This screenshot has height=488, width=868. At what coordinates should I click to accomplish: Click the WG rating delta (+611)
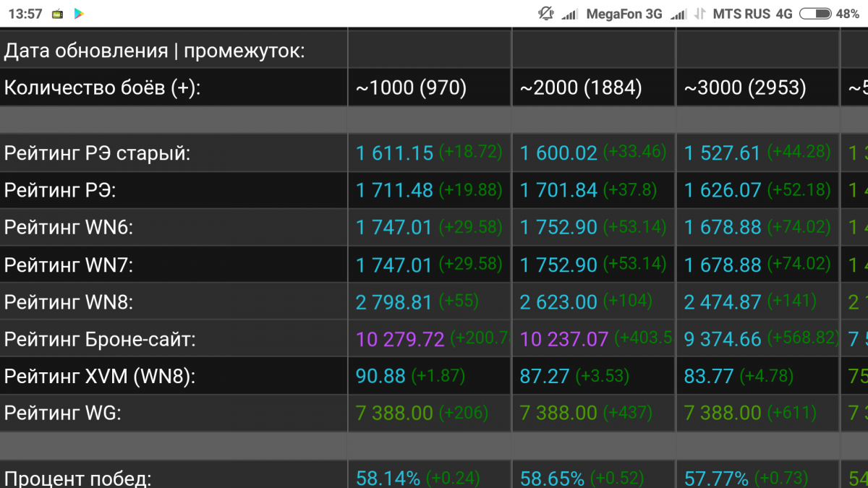792,414
